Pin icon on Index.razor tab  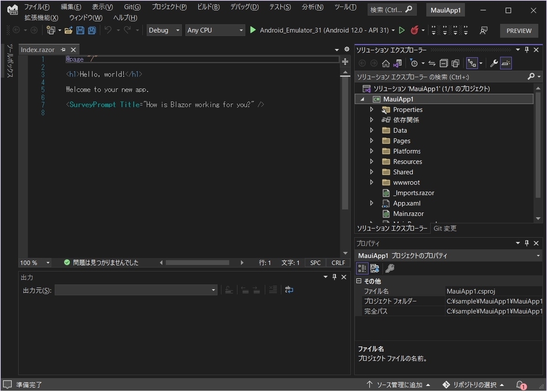[x=63, y=50]
